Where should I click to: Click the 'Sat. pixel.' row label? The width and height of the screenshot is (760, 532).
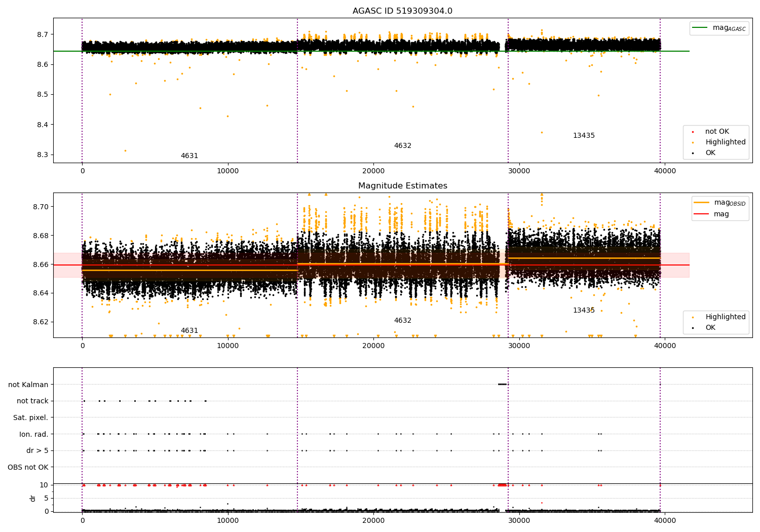31,417
